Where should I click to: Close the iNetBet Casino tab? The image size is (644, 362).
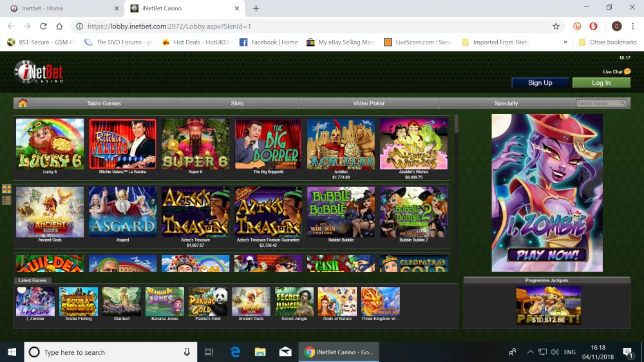click(x=236, y=8)
